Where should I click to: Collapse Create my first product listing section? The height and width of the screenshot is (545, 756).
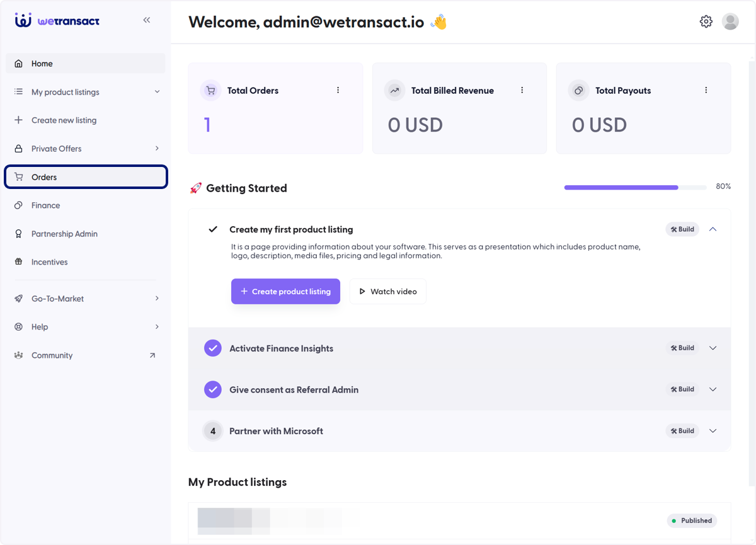(x=713, y=229)
